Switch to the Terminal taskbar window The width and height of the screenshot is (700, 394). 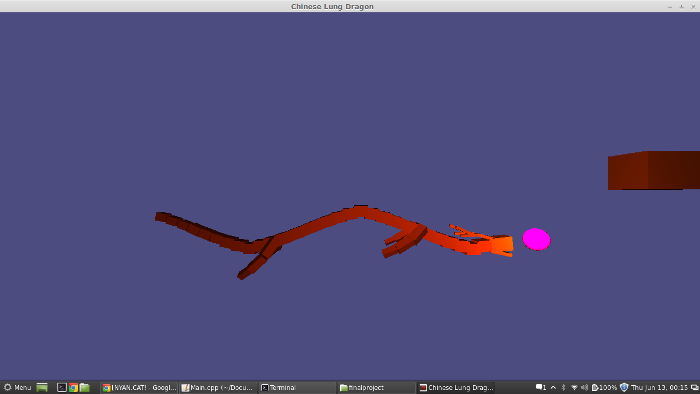297,387
